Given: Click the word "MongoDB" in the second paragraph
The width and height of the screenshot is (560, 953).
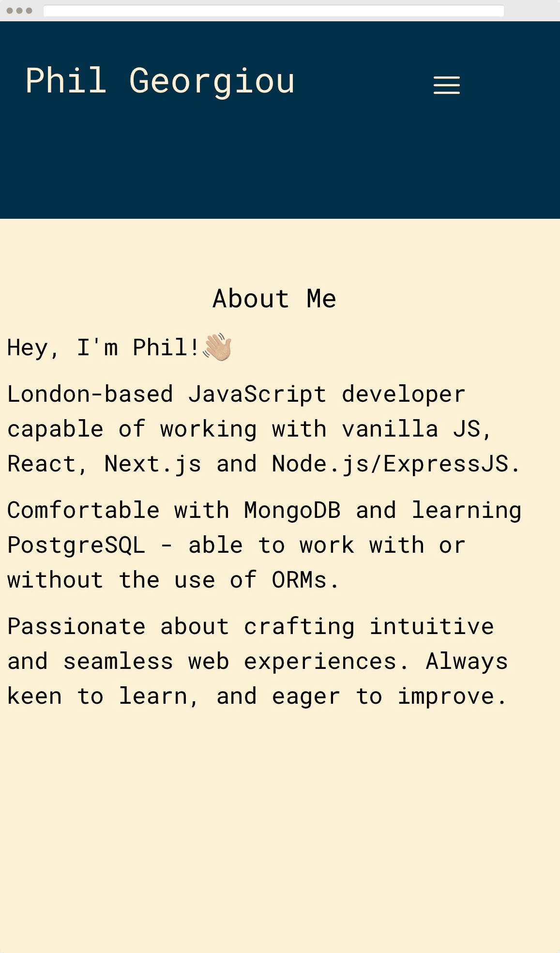Looking at the screenshot, I should coord(292,510).
